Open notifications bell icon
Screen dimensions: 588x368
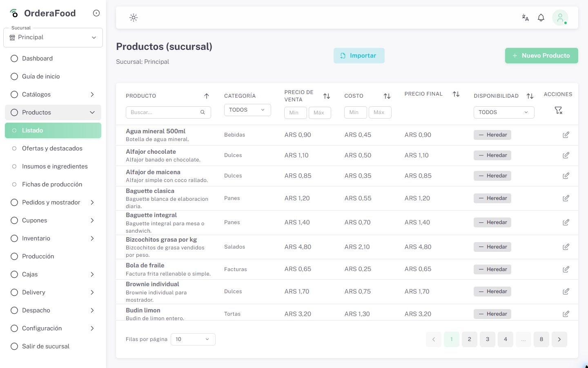pyautogui.click(x=541, y=18)
